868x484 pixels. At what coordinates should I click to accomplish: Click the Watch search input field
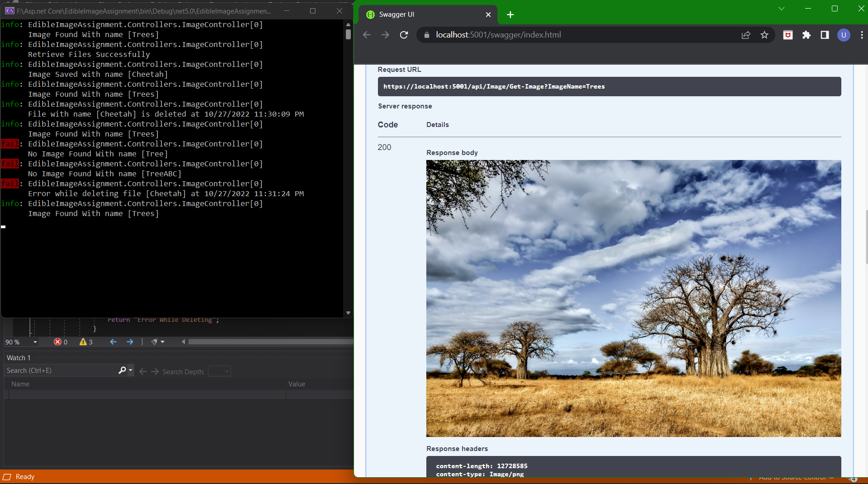(61, 371)
